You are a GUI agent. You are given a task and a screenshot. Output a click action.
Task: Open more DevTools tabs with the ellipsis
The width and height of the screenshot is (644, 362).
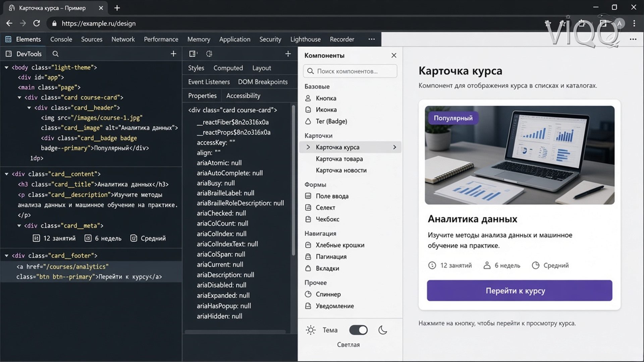[x=372, y=39]
